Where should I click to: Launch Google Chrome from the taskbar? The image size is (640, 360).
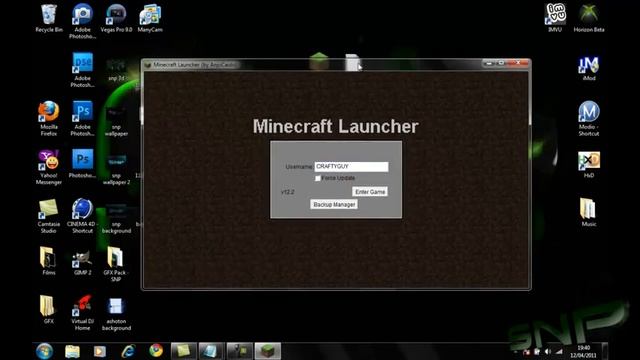point(156,351)
